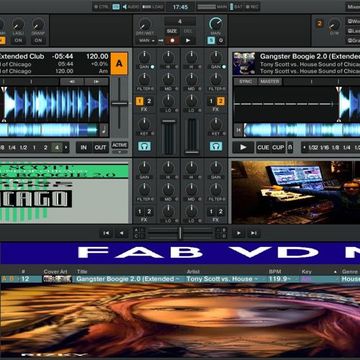
Task: Click the music note icon beside deck A stripe
Action: click(x=104, y=130)
